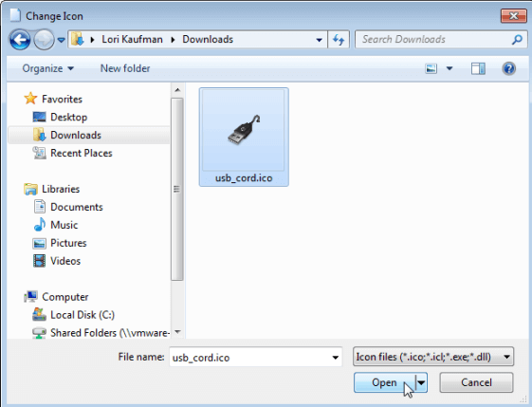The height and width of the screenshot is (407, 532).
Task: Select the usb_cord.ico file thumbnail
Action: point(244,137)
